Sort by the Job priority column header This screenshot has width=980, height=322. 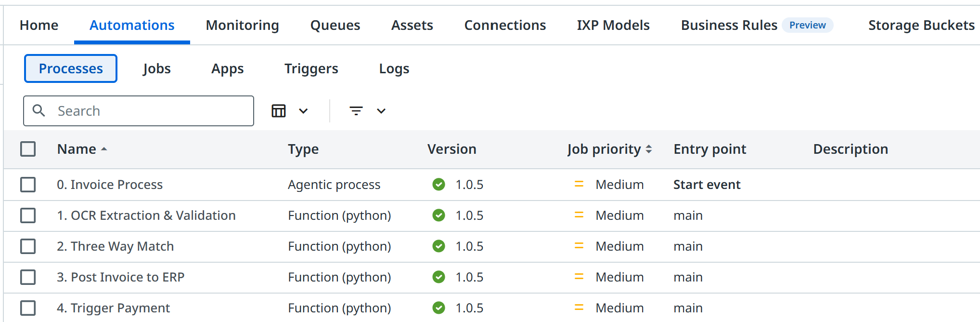coord(604,149)
